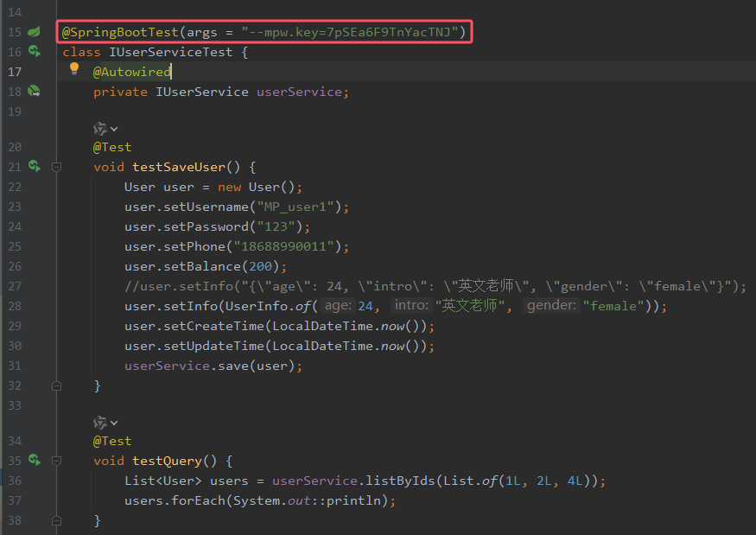756x535 pixels.
Task: Open the inlay dropdown chevron above testSaveUser
Action: click(114, 129)
